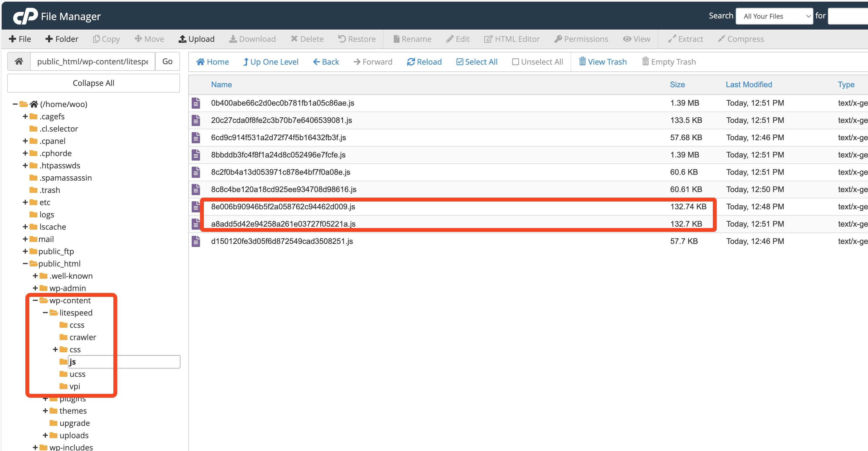
Task: Sort files by Name column
Action: [x=221, y=85]
